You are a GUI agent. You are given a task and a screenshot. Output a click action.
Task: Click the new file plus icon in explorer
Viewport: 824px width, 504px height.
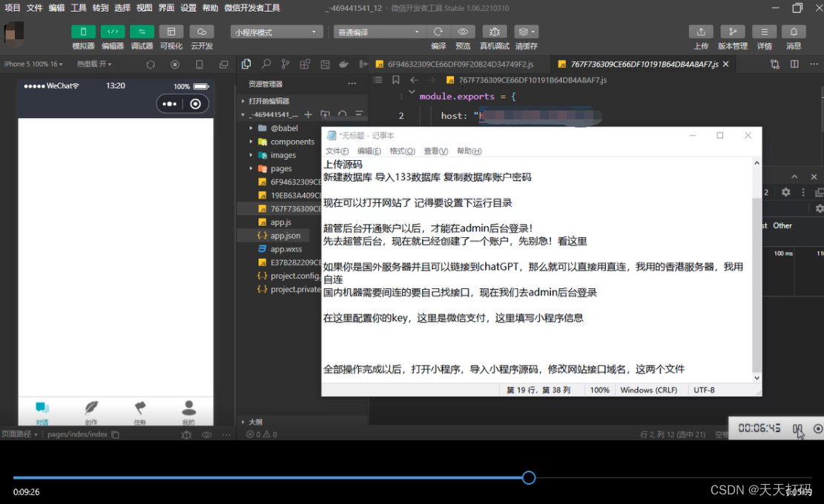[x=308, y=114]
